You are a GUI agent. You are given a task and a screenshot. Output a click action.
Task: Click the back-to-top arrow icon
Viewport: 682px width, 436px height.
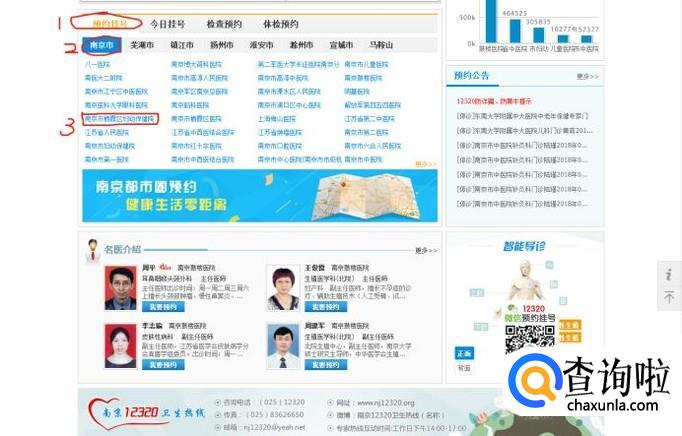coord(669,297)
